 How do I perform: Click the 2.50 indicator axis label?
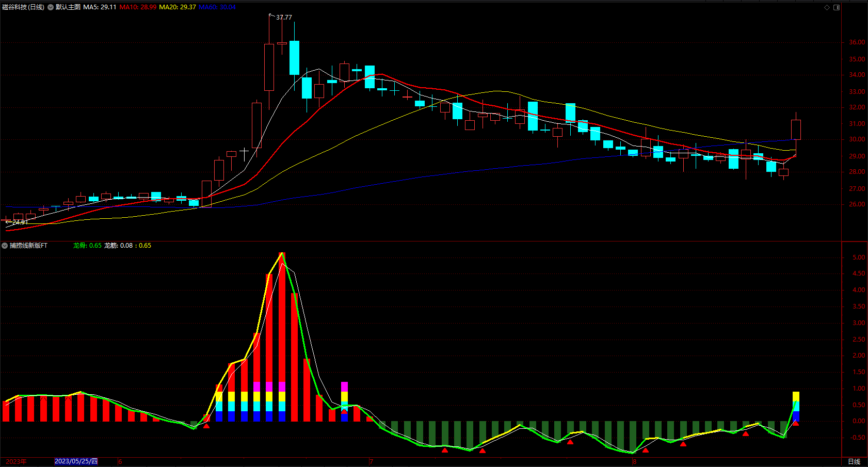tap(859, 340)
